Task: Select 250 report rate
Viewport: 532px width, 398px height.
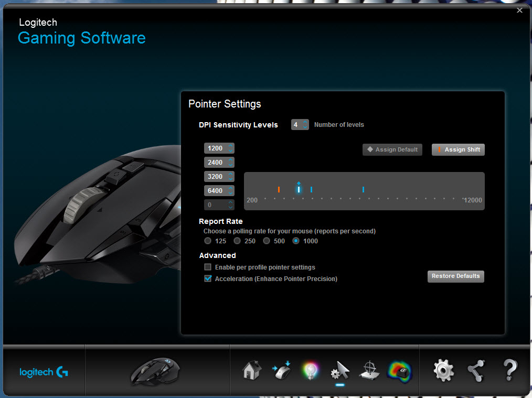Action: (x=237, y=241)
